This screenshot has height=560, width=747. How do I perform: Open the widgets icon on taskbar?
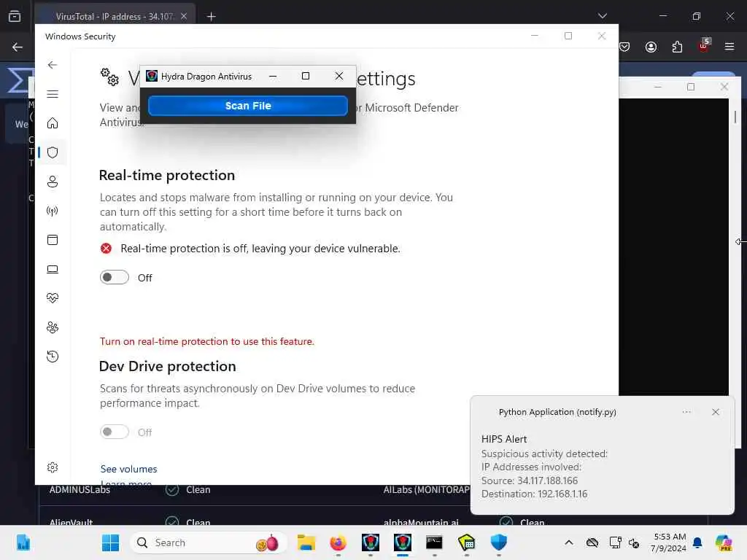(23, 542)
